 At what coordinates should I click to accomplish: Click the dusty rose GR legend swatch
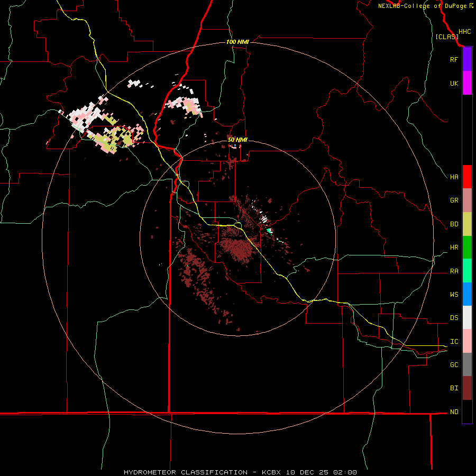click(467, 200)
